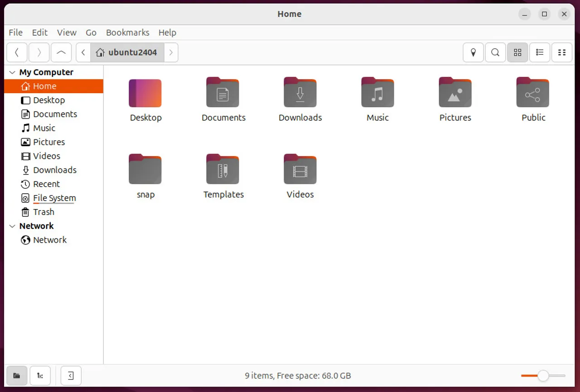
Task: Click the Back navigation button
Action: click(17, 52)
